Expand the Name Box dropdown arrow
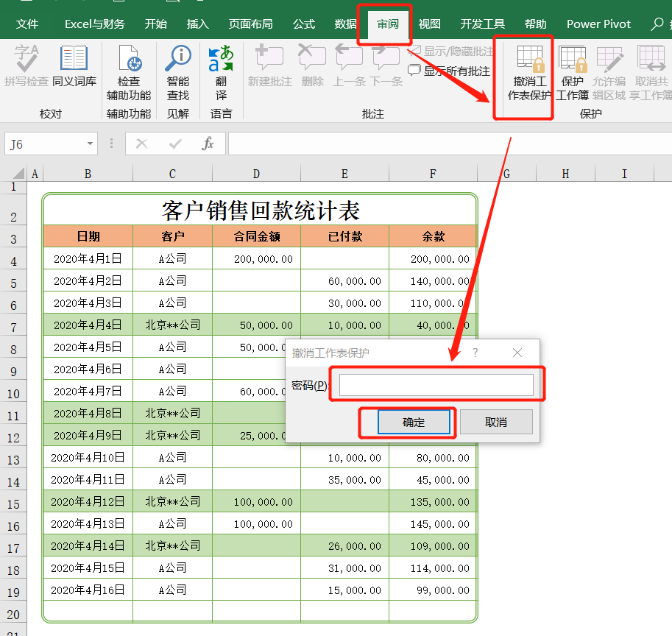672x636 pixels. coord(90,144)
